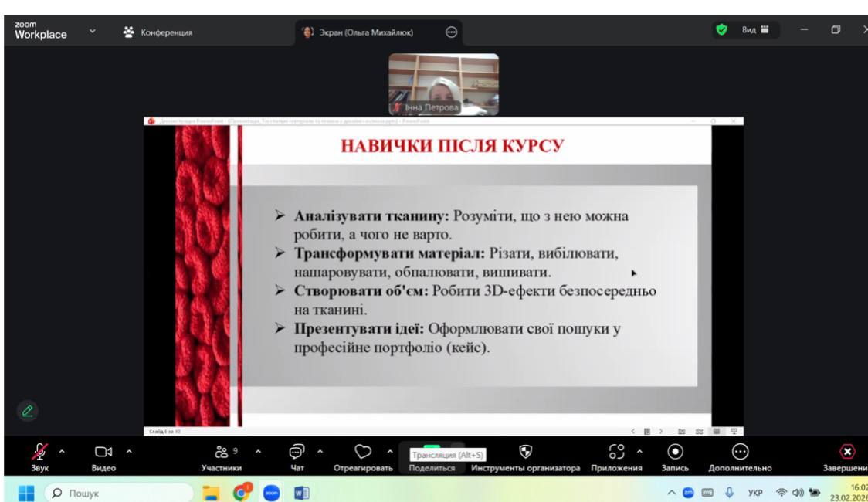Viewport: 868px width, 502px height.
Task: Click the Інна Петрова video thumbnail
Action: coord(443,84)
